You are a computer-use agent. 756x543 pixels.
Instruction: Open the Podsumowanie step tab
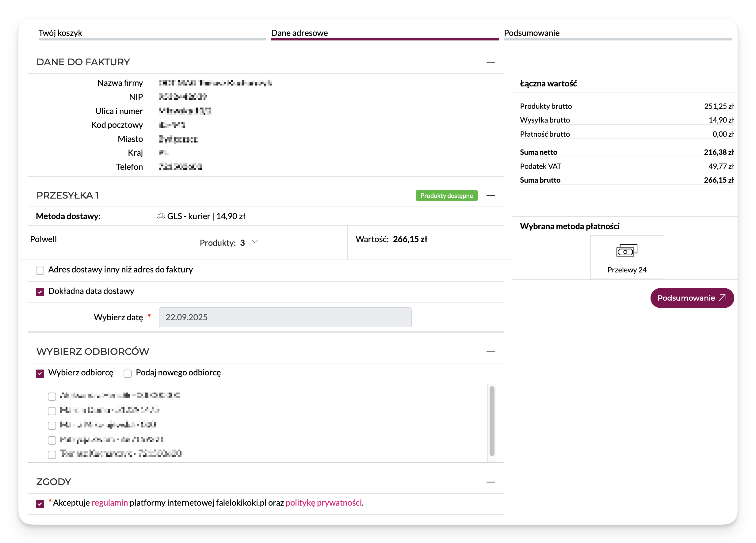[531, 33]
